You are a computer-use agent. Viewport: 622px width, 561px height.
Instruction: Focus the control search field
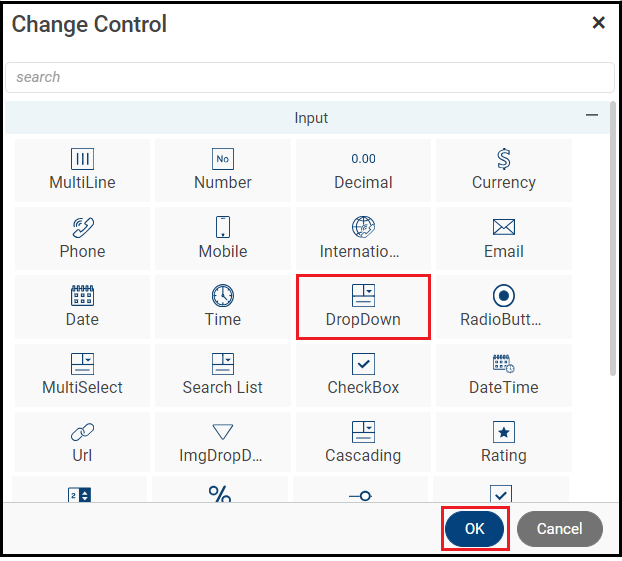point(310,77)
